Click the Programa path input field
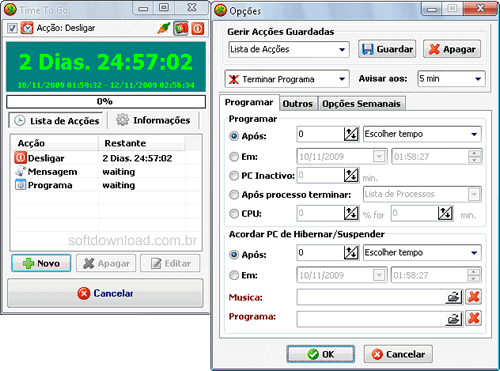Screen dimensions: 500x371 click(371, 319)
